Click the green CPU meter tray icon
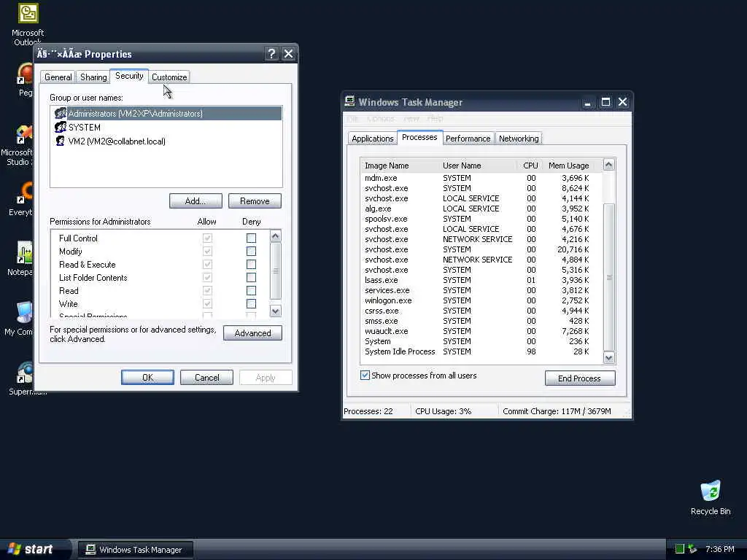747x560 pixels. 680,549
